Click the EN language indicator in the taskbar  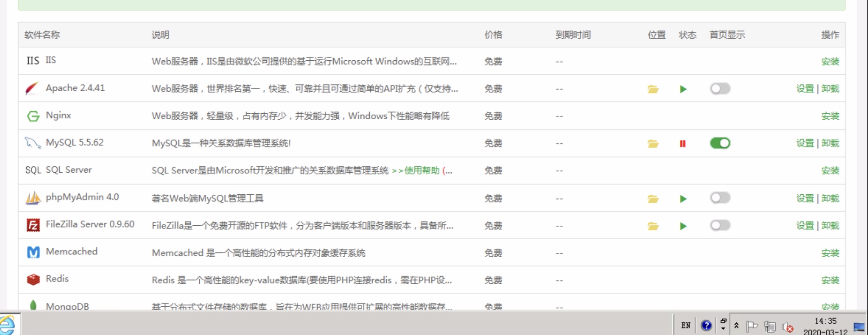pos(686,326)
